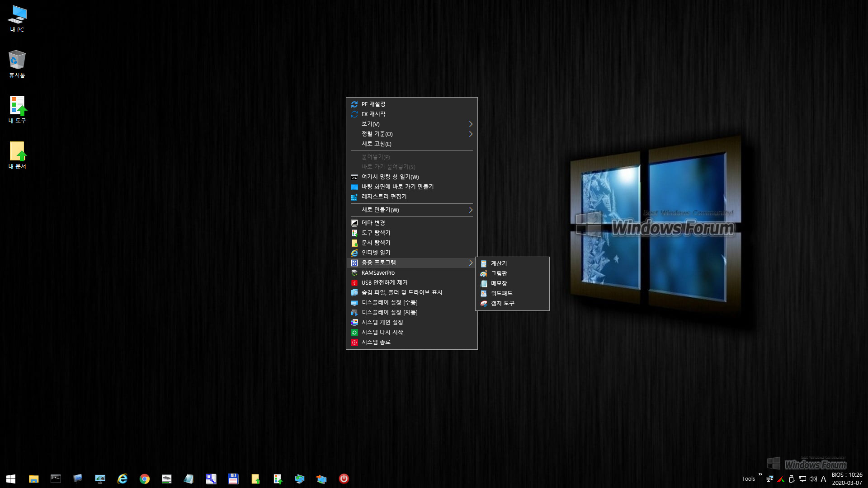Image resolution: width=868 pixels, height=488 pixels.
Task: Expand the 정렬 기준(O) submenu
Action: coord(412,134)
